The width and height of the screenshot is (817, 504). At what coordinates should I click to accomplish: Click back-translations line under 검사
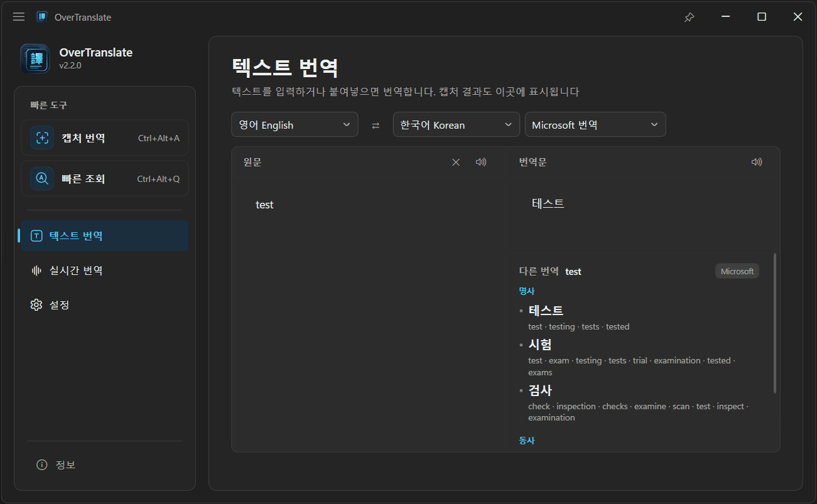pos(638,412)
